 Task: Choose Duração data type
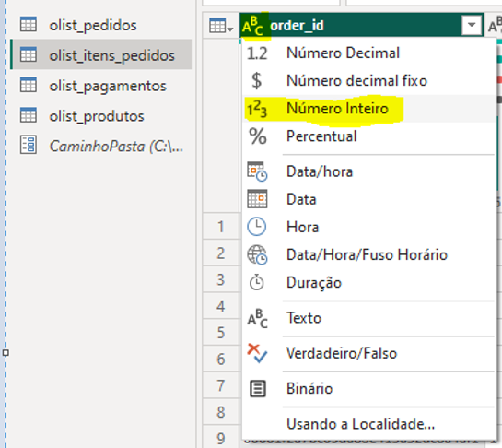[369, 283]
